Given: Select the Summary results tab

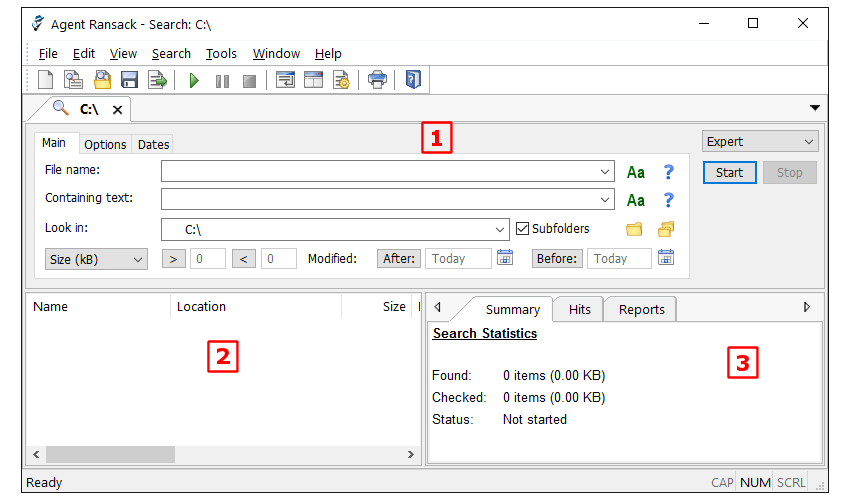Looking at the screenshot, I should (x=513, y=310).
